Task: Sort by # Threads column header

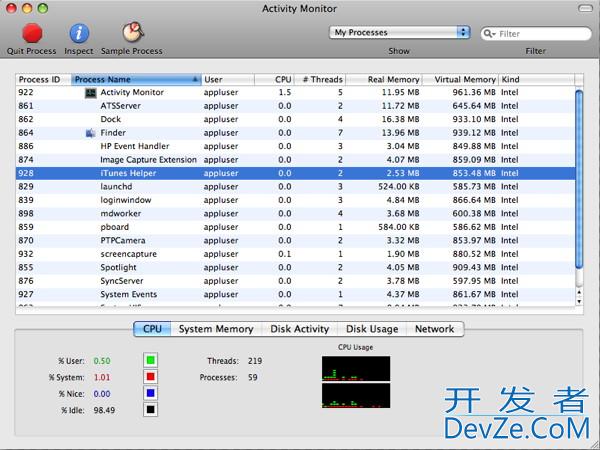Action: 320,80
